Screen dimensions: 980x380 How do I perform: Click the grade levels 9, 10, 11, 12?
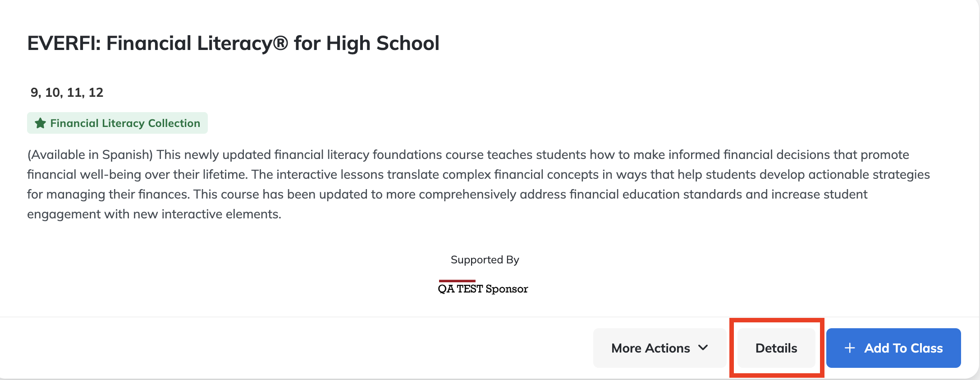(x=67, y=92)
